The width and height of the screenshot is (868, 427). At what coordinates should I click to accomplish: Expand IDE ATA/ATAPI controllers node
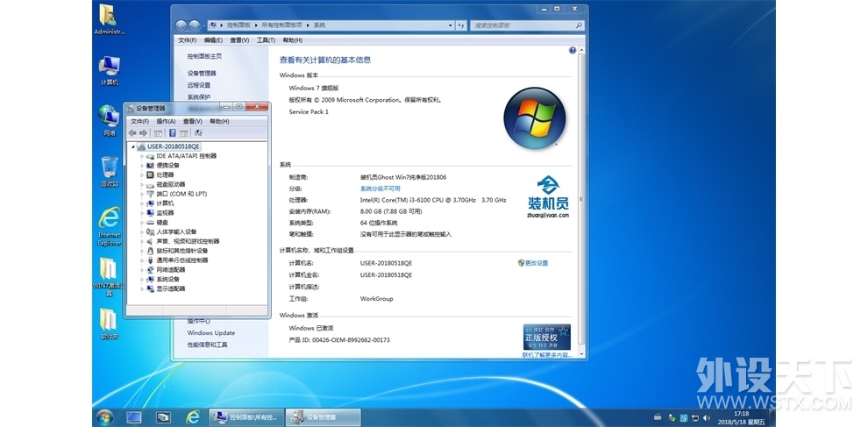point(142,156)
